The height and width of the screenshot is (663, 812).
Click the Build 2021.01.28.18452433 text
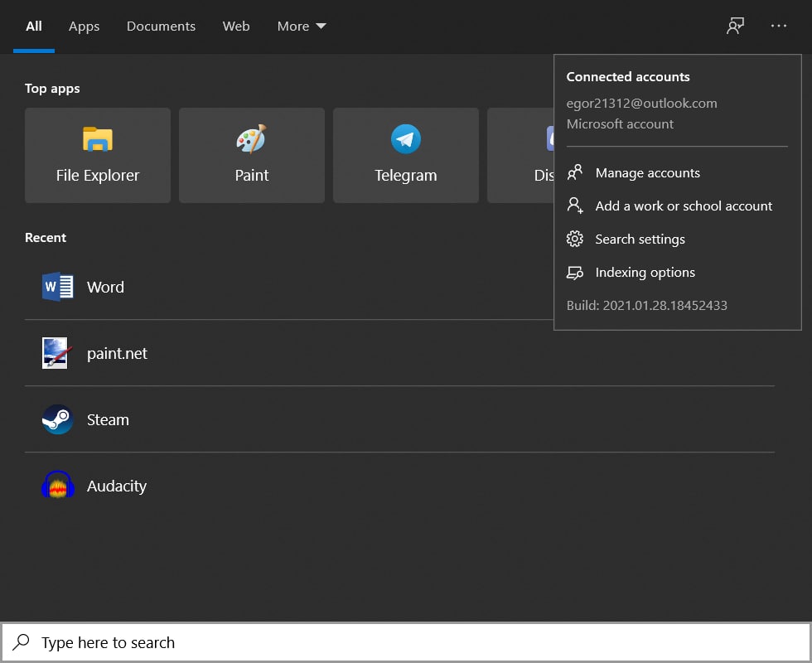pyautogui.click(x=647, y=305)
